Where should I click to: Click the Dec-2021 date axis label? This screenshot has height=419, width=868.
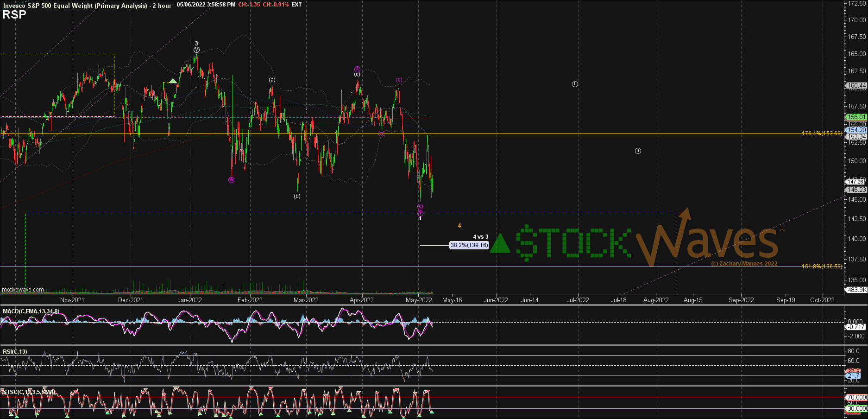click(131, 300)
